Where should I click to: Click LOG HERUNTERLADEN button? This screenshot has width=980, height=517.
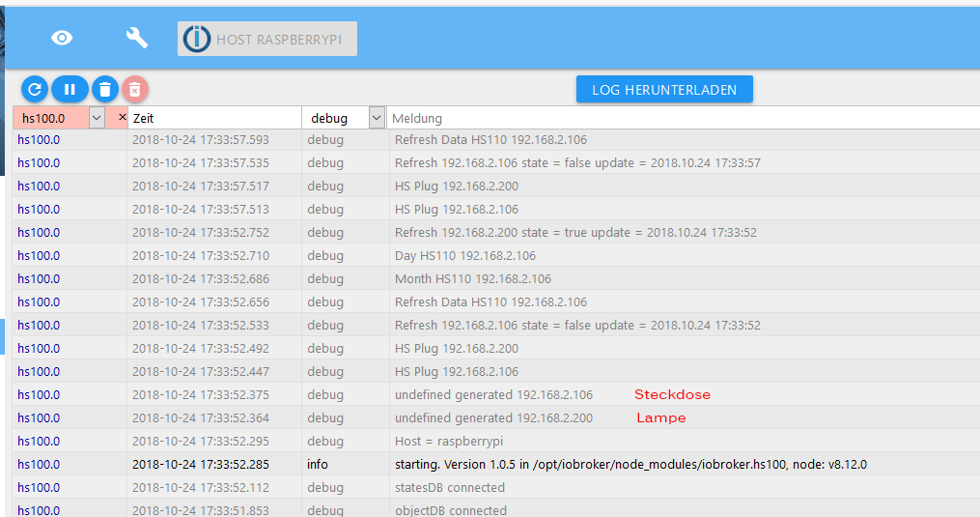(x=664, y=90)
